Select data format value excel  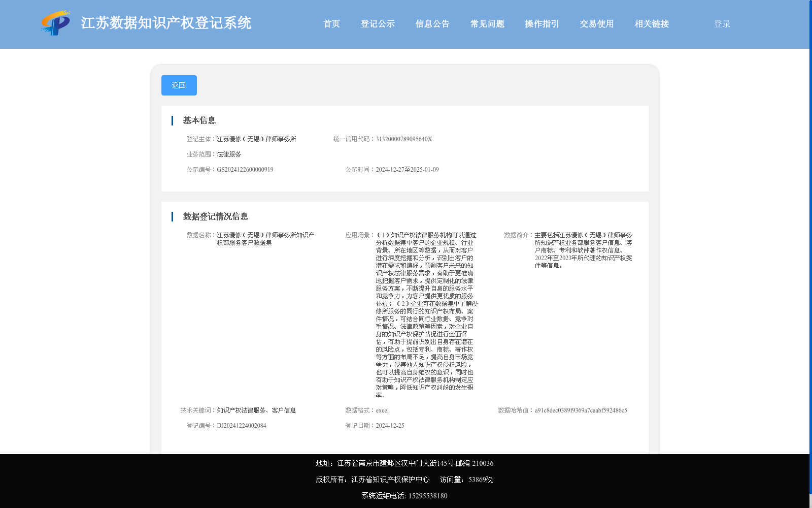[x=382, y=410]
